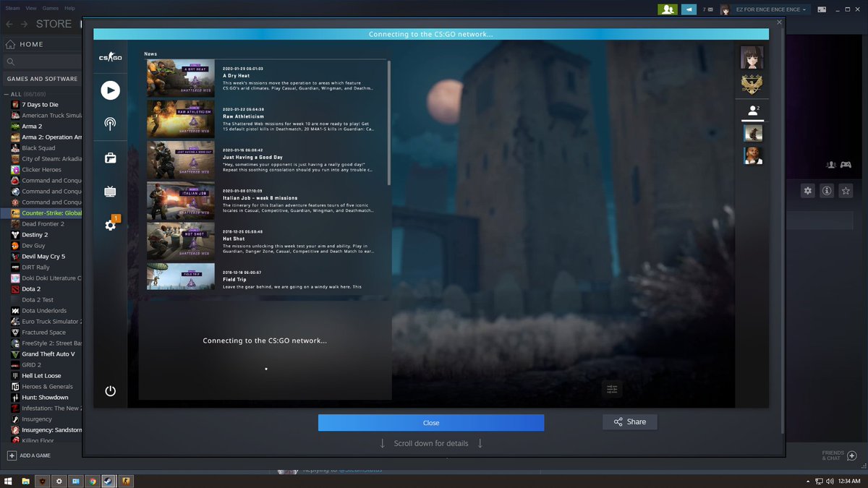
Task: Open Steam inbox with 7 messages
Action: coord(708,9)
